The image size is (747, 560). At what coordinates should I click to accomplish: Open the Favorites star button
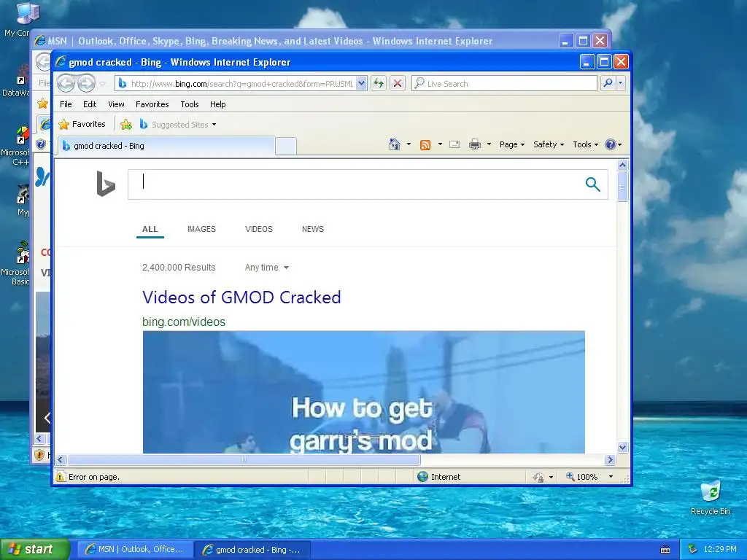point(82,124)
